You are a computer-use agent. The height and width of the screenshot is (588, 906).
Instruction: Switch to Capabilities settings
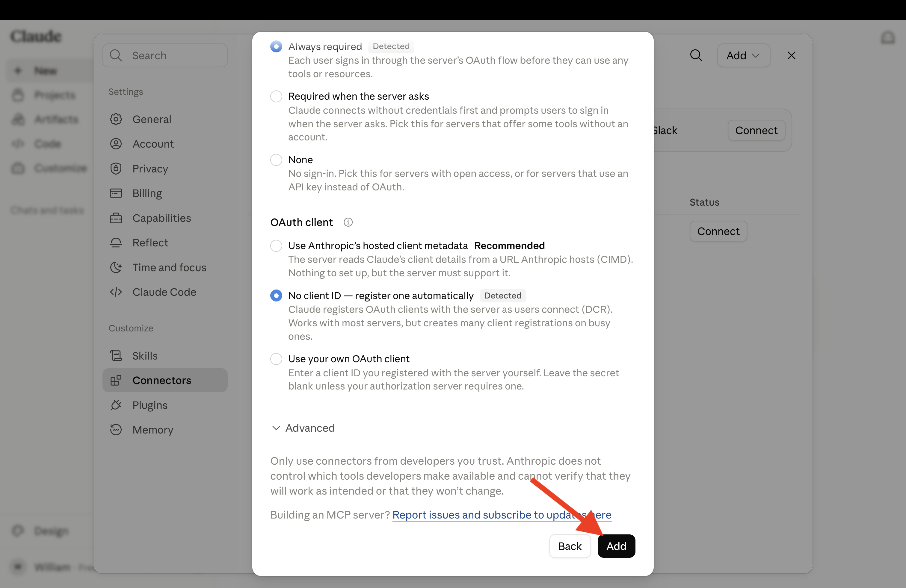pyautogui.click(x=165, y=218)
